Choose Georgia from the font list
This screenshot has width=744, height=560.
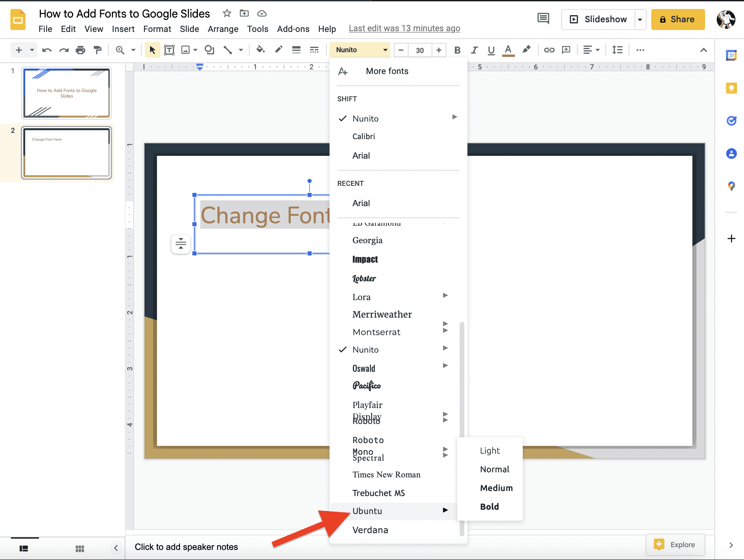[367, 240]
